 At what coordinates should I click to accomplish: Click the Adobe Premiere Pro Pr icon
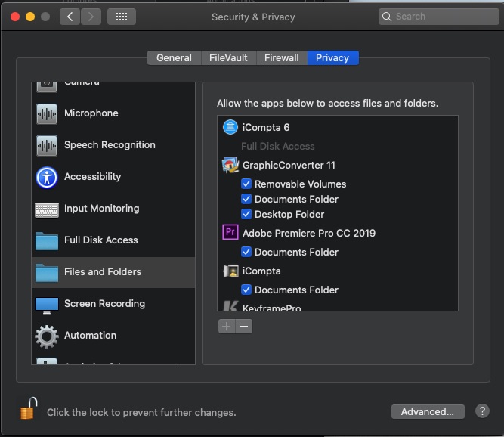coord(230,232)
